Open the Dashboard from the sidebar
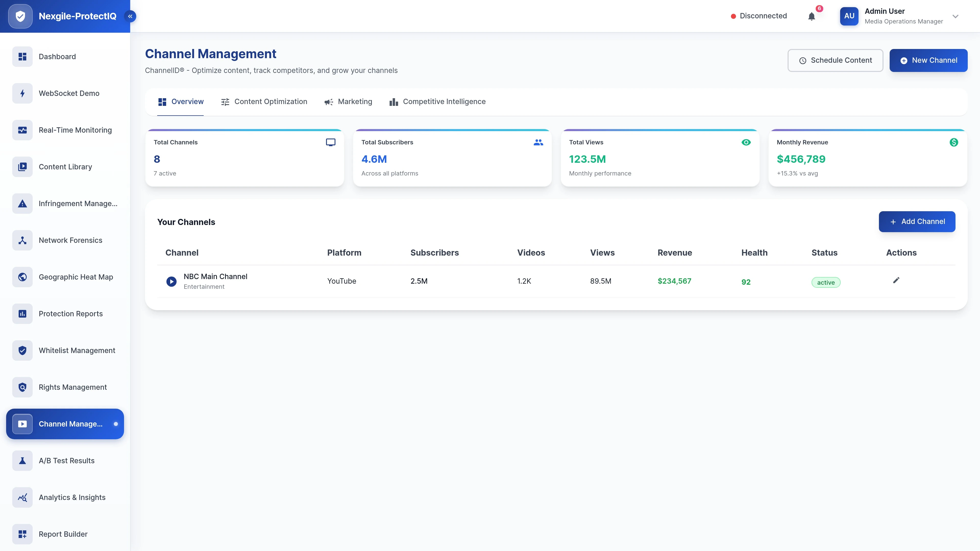 57,56
